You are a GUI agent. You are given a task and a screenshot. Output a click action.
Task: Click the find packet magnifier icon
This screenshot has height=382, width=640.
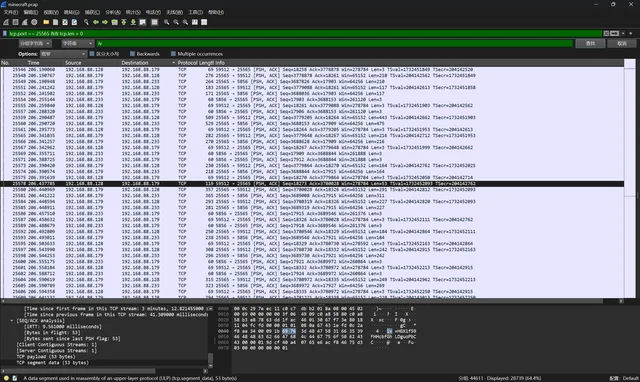coord(86,22)
